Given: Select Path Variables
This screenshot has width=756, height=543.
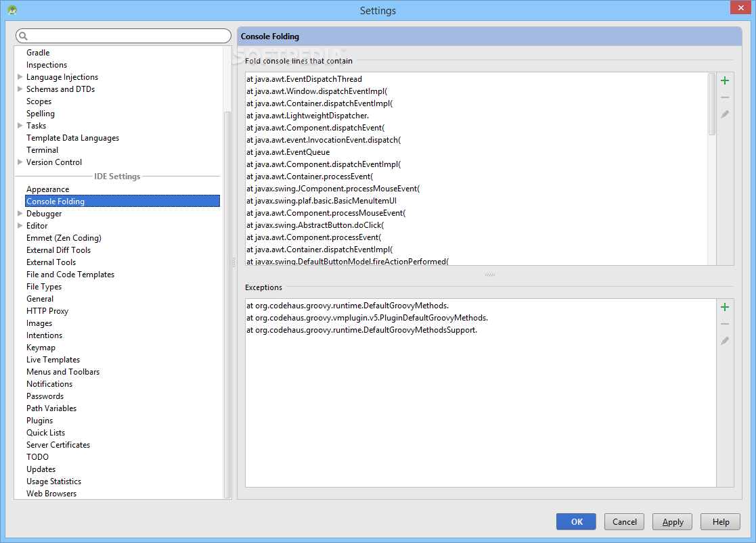Looking at the screenshot, I should point(51,408).
